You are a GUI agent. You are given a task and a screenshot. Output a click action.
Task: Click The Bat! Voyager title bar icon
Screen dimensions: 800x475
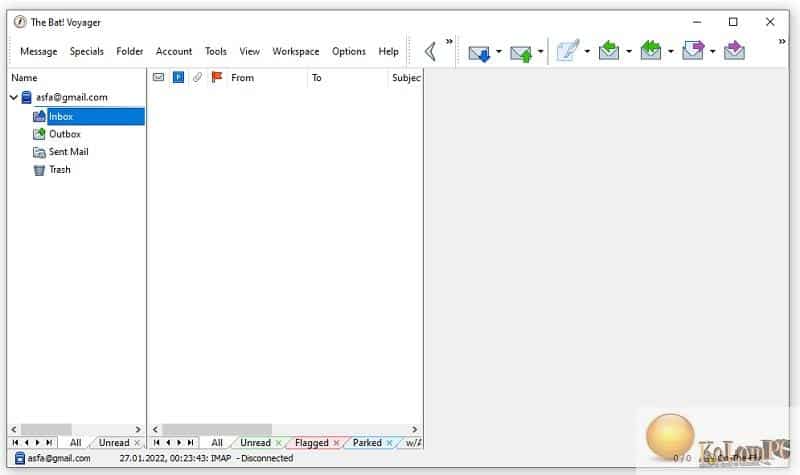click(20, 22)
